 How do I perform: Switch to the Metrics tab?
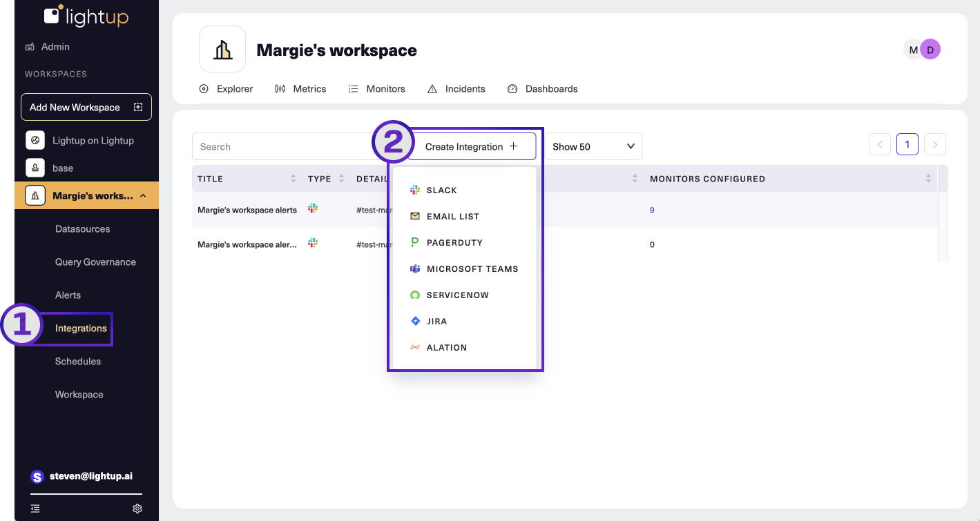(300, 88)
